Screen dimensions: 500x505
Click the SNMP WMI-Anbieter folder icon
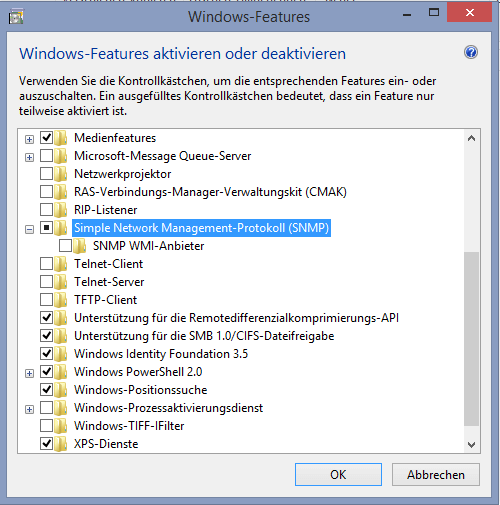80,246
